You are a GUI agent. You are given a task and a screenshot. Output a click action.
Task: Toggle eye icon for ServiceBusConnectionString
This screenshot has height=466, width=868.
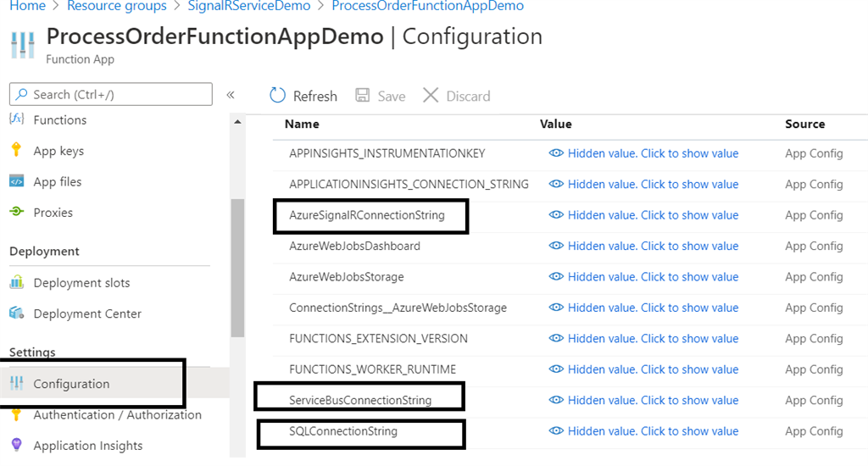(x=556, y=400)
